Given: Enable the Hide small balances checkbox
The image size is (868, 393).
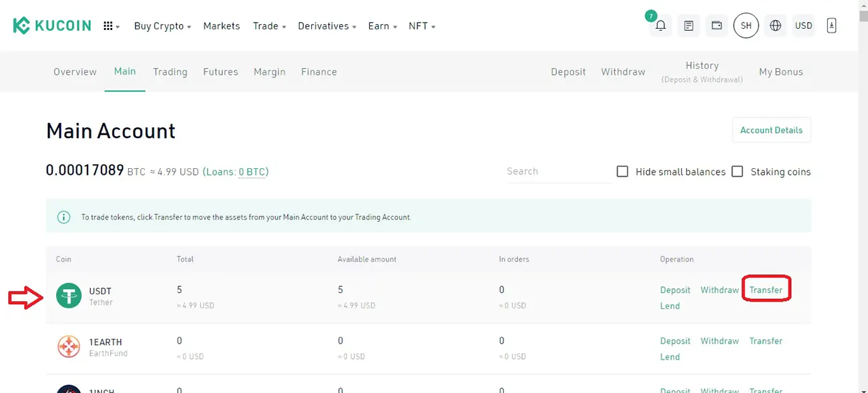Looking at the screenshot, I should coord(622,171).
